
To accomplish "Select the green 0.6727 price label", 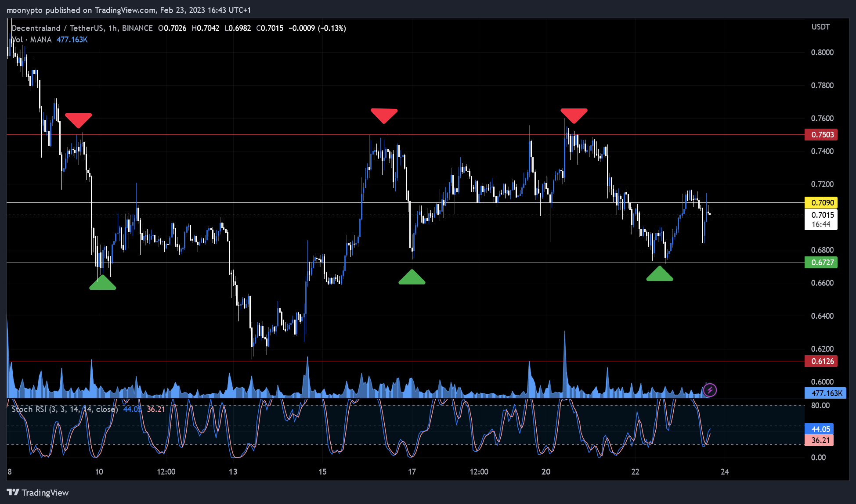I will point(821,263).
